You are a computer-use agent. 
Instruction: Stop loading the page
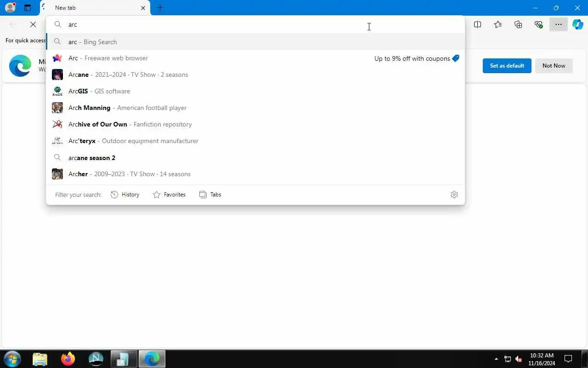pos(33,24)
